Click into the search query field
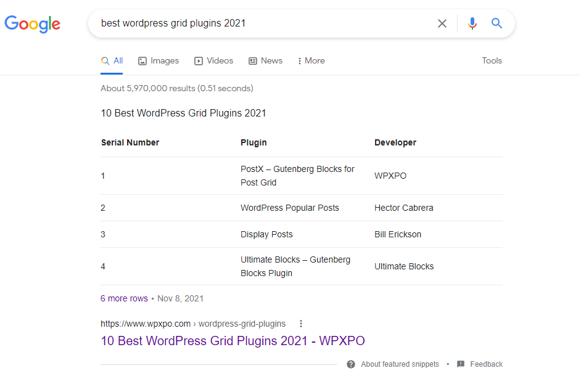The width and height of the screenshot is (581, 392). pyautogui.click(x=260, y=23)
